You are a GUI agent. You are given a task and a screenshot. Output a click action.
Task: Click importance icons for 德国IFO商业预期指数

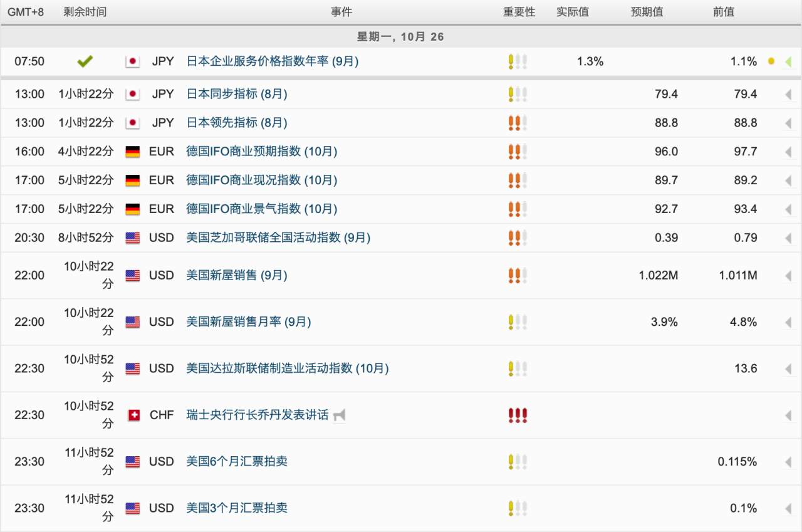tap(518, 152)
